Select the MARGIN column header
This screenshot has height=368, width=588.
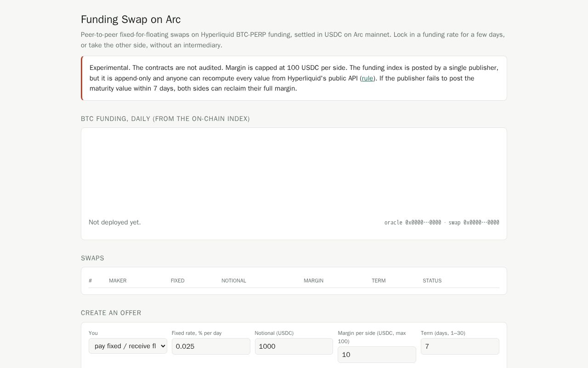tap(314, 281)
